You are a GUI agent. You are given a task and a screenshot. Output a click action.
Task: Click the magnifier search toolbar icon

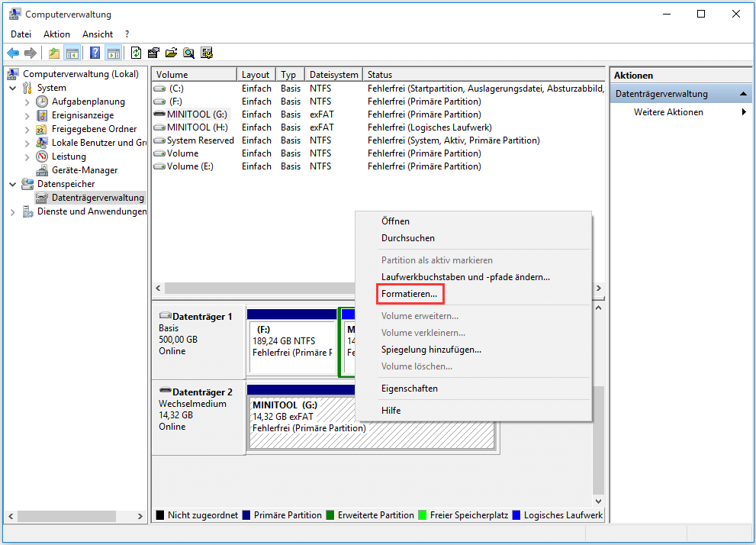coord(188,53)
